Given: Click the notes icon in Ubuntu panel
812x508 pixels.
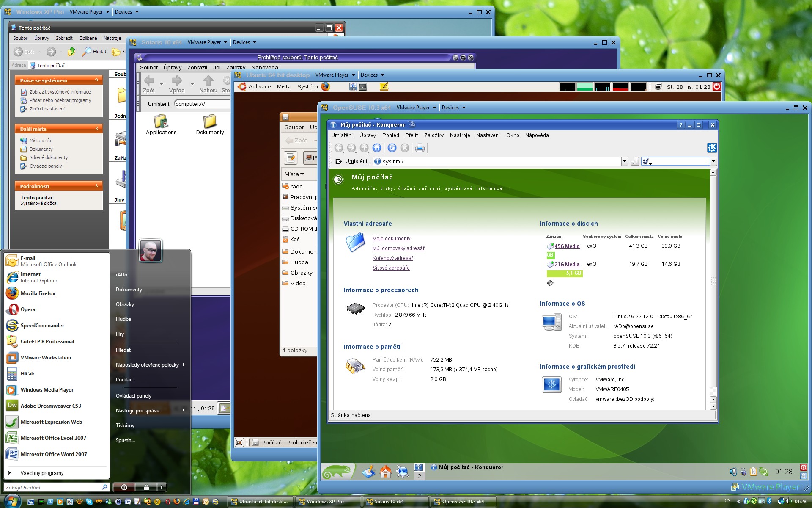Looking at the screenshot, I should point(384,86).
